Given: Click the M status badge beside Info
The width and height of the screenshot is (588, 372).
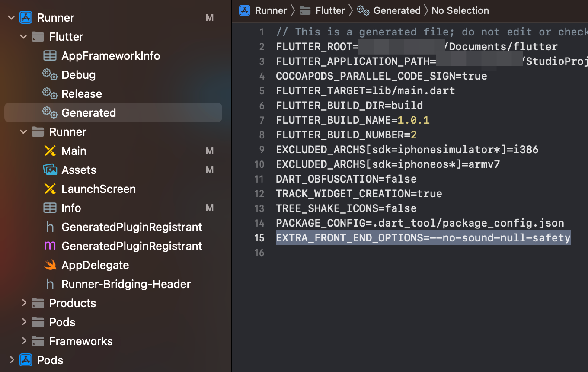Looking at the screenshot, I should [x=210, y=208].
